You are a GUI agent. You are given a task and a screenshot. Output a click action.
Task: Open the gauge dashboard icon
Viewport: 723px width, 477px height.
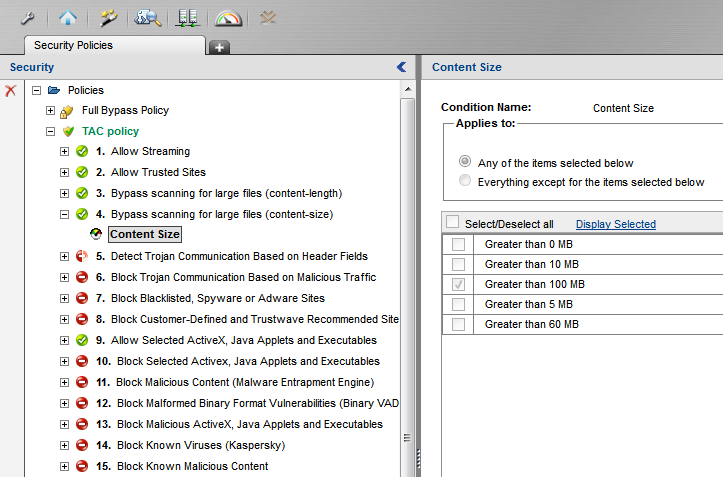point(229,17)
